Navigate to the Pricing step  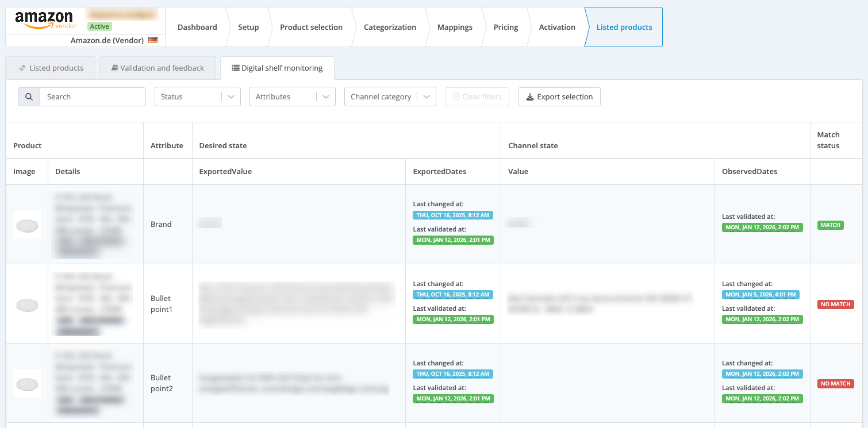pyautogui.click(x=506, y=27)
